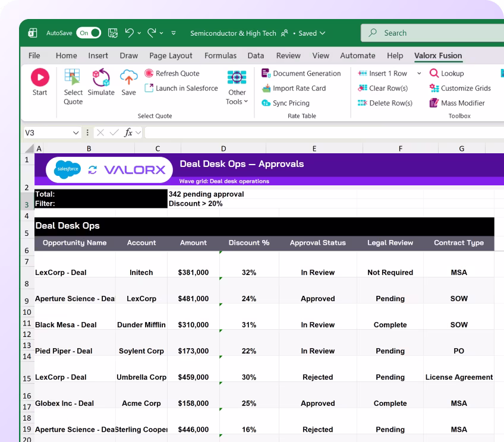
Task: Click the Insert Function fx icon
Action: [128, 132]
